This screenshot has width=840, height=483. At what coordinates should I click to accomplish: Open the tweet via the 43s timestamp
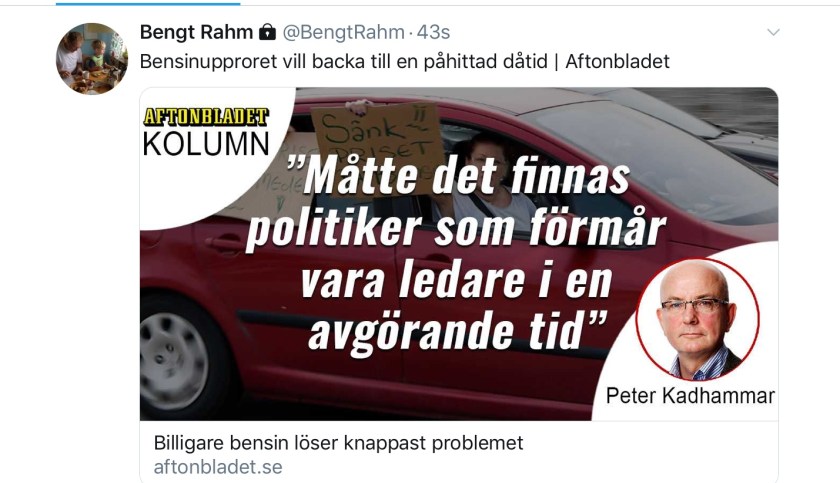433,32
